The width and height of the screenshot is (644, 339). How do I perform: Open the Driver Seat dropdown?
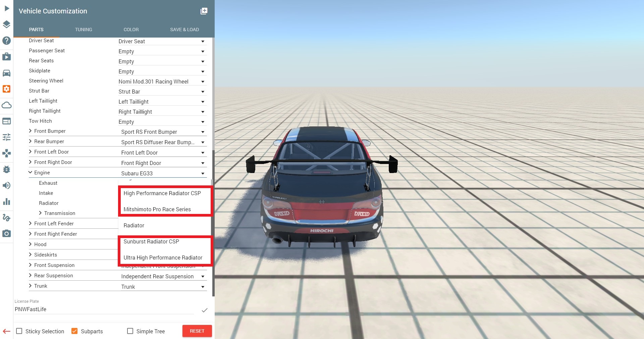pos(162,41)
